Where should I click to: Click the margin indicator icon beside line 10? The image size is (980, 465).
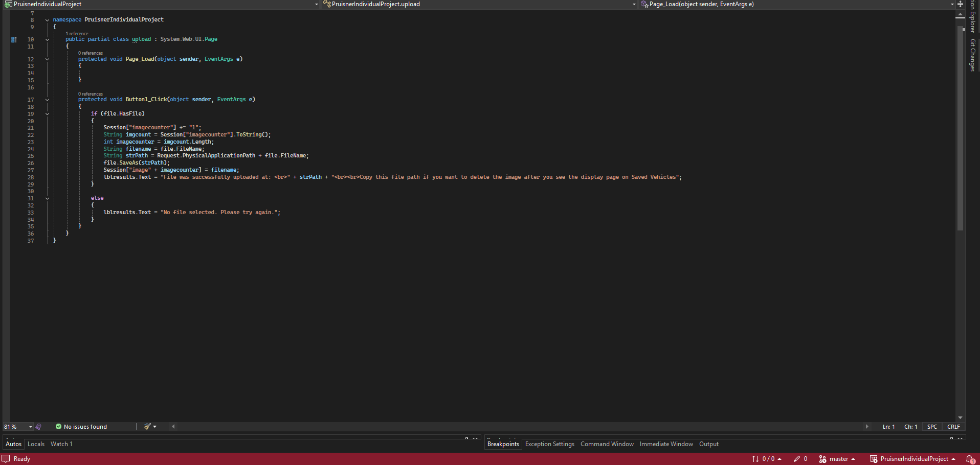pyautogui.click(x=14, y=39)
